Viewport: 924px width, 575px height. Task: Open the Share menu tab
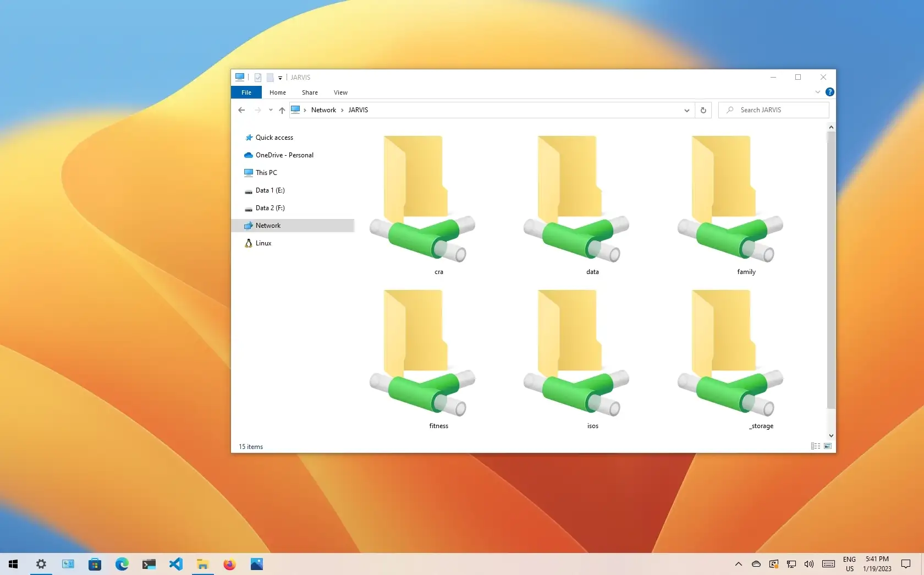[x=309, y=92]
